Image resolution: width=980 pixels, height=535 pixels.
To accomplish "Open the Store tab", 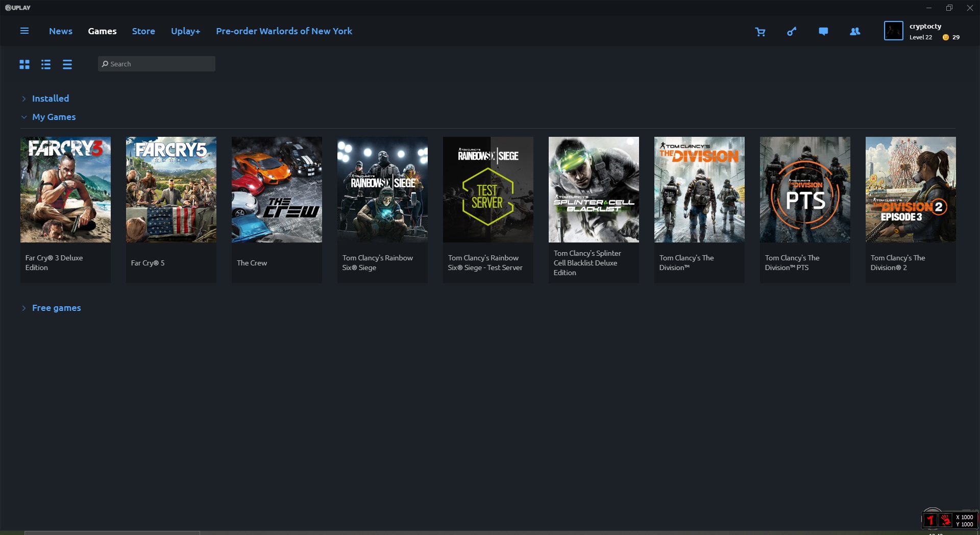I will point(143,31).
